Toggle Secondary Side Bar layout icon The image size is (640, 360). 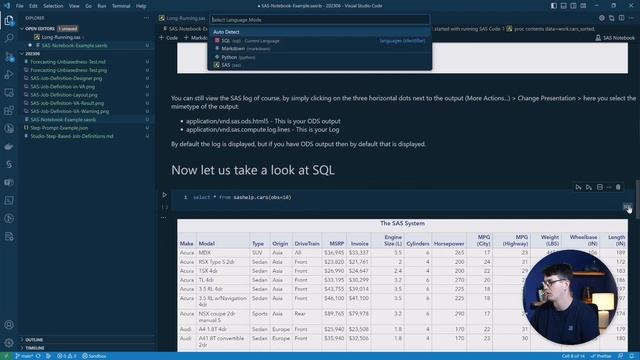[573, 6]
